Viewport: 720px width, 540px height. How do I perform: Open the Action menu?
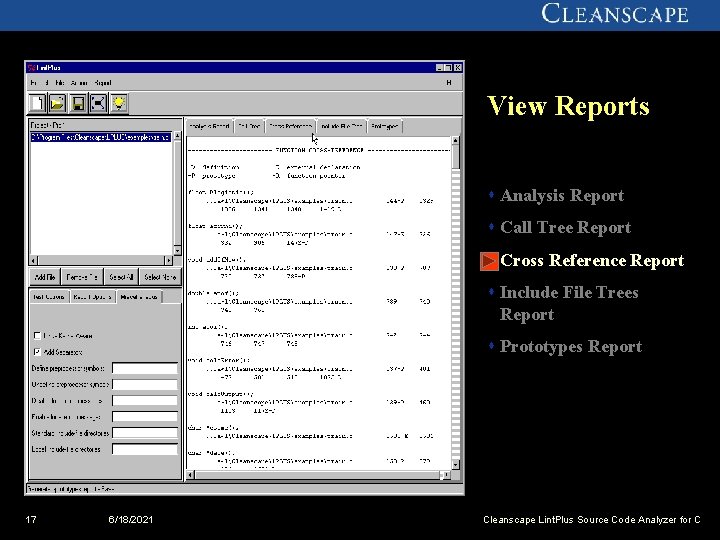(x=79, y=83)
